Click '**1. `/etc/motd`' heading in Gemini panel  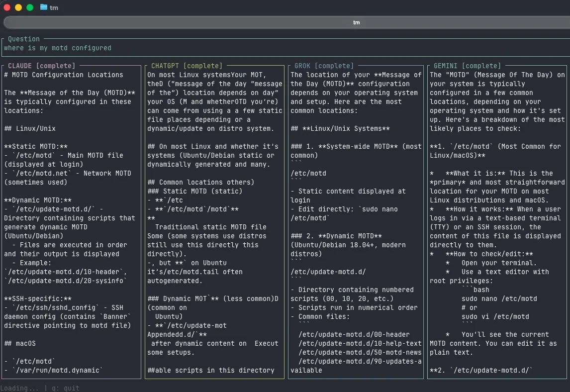click(462, 147)
